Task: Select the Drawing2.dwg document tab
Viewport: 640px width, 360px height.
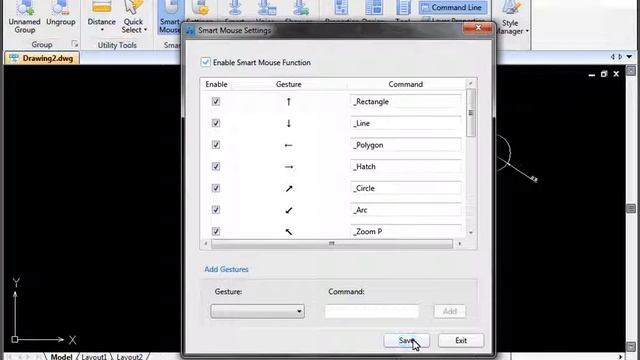Action: 42,58
